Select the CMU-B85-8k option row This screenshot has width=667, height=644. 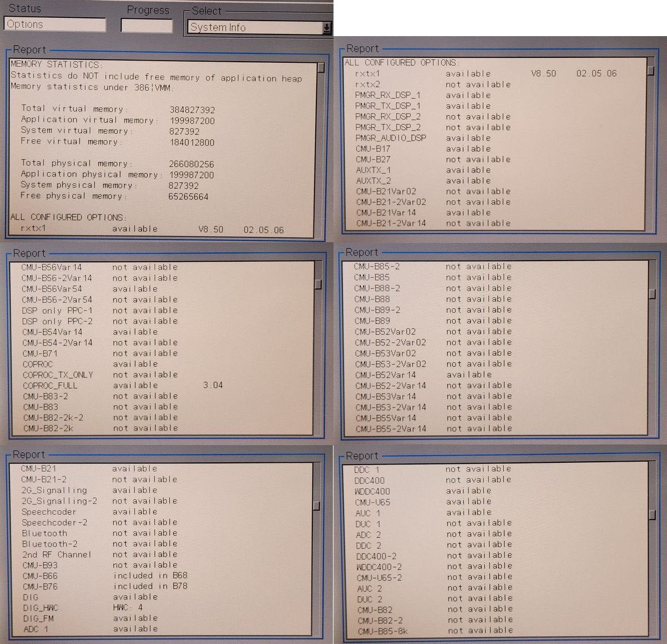pos(435,631)
